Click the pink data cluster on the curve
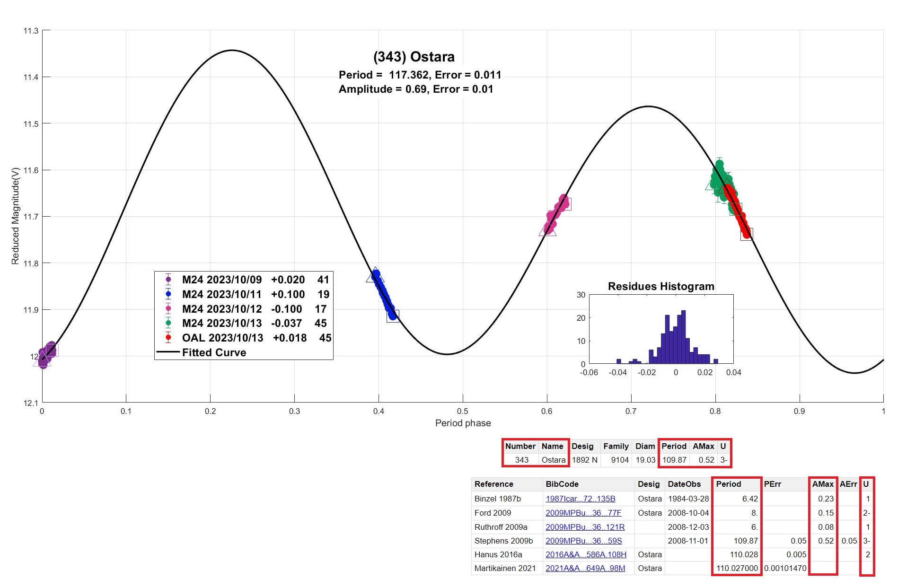 pyautogui.click(x=556, y=214)
